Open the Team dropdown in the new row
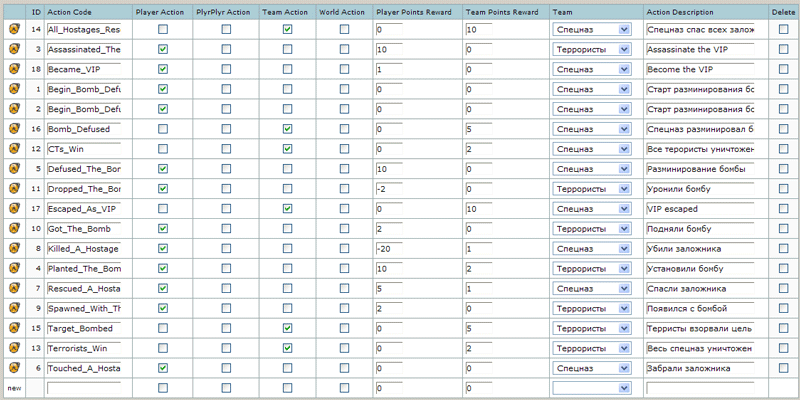800x400 pixels. pyautogui.click(x=591, y=388)
